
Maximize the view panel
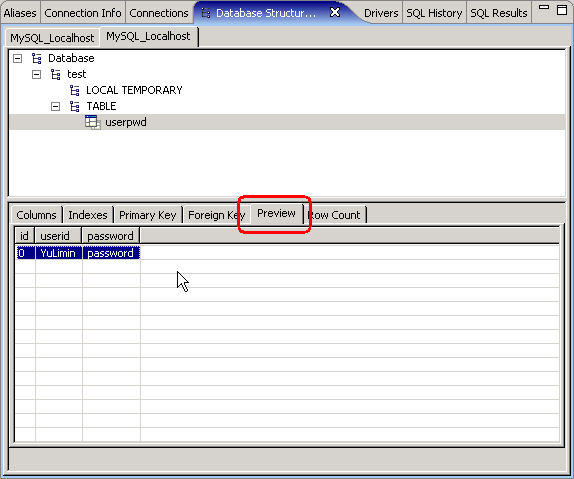pos(562,10)
